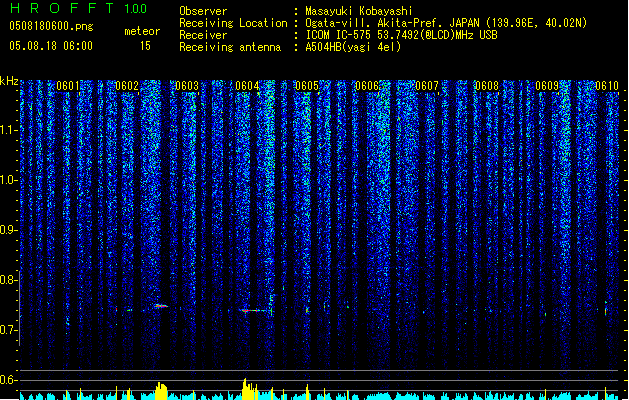Click the version number 1.0.0
The width and height of the screenshot is (629, 400).
pyautogui.click(x=135, y=8)
